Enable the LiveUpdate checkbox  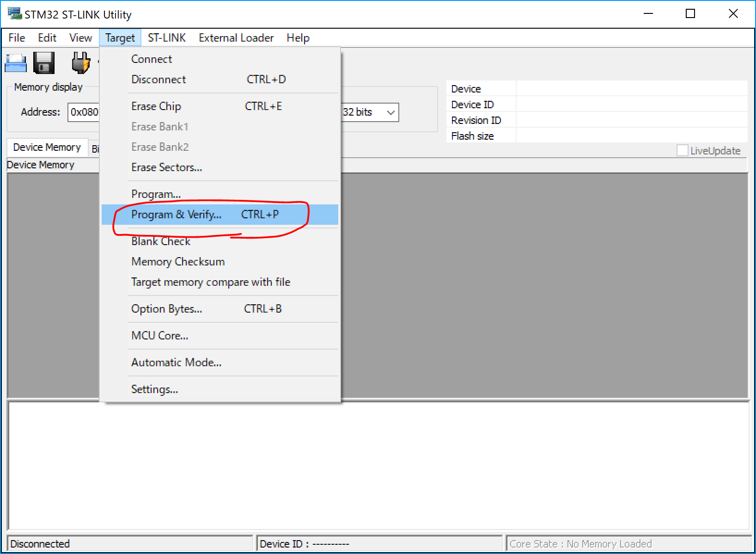pyautogui.click(x=682, y=150)
